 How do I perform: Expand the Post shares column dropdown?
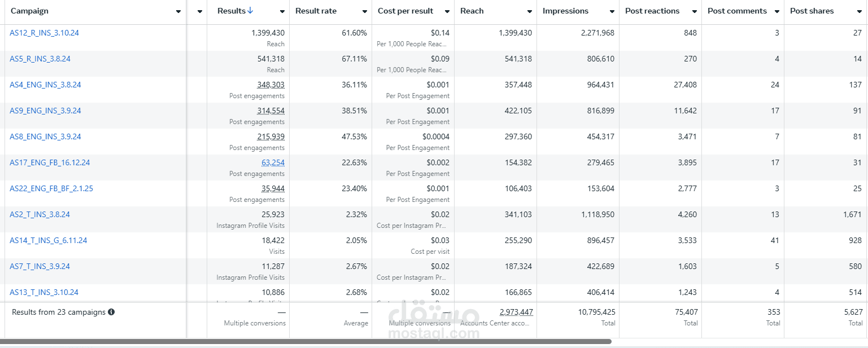pyautogui.click(x=859, y=11)
